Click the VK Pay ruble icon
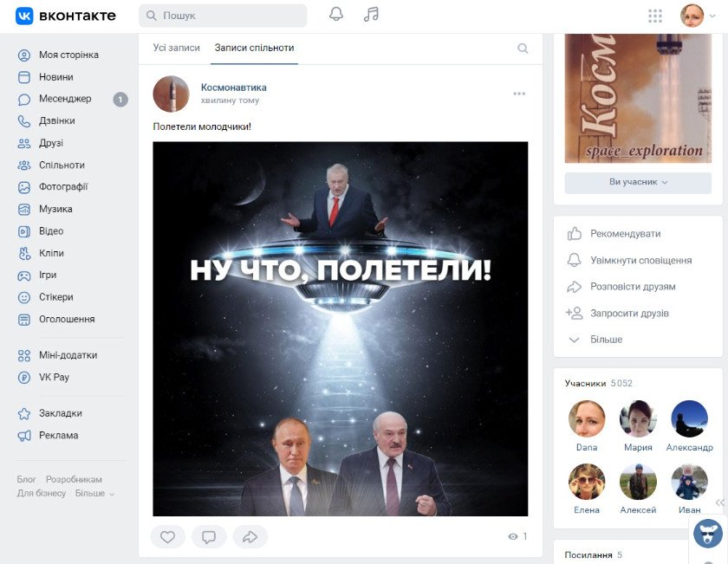 tap(24, 378)
